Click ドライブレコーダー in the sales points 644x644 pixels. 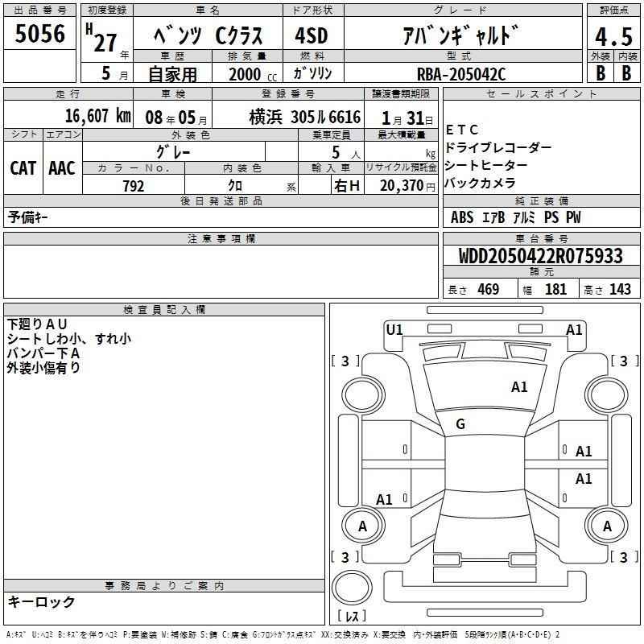497,147
